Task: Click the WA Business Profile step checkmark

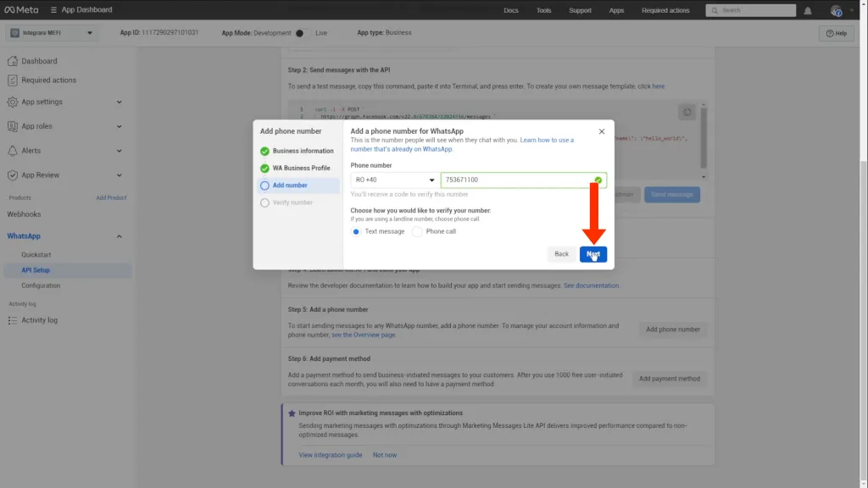Action: [264, 169]
